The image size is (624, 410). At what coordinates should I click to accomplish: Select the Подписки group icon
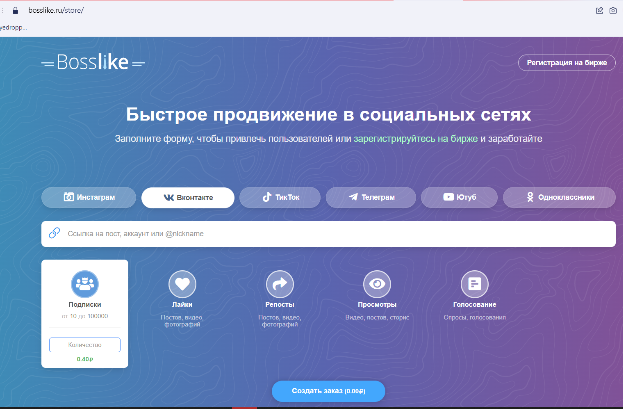click(x=85, y=284)
